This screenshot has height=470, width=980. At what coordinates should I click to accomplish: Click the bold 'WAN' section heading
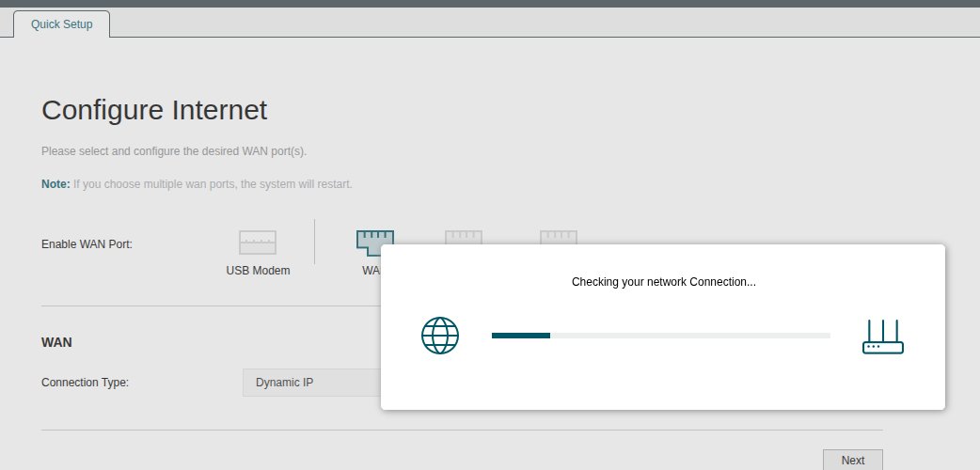click(56, 342)
